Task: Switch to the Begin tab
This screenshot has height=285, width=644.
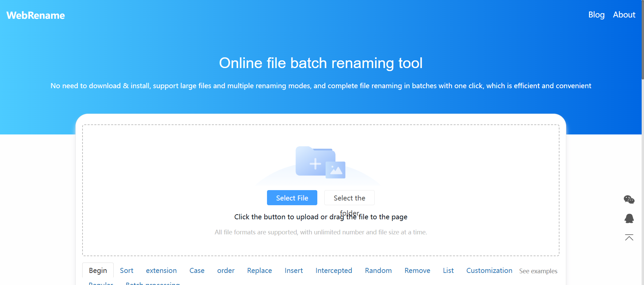Action: click(98, 271)
